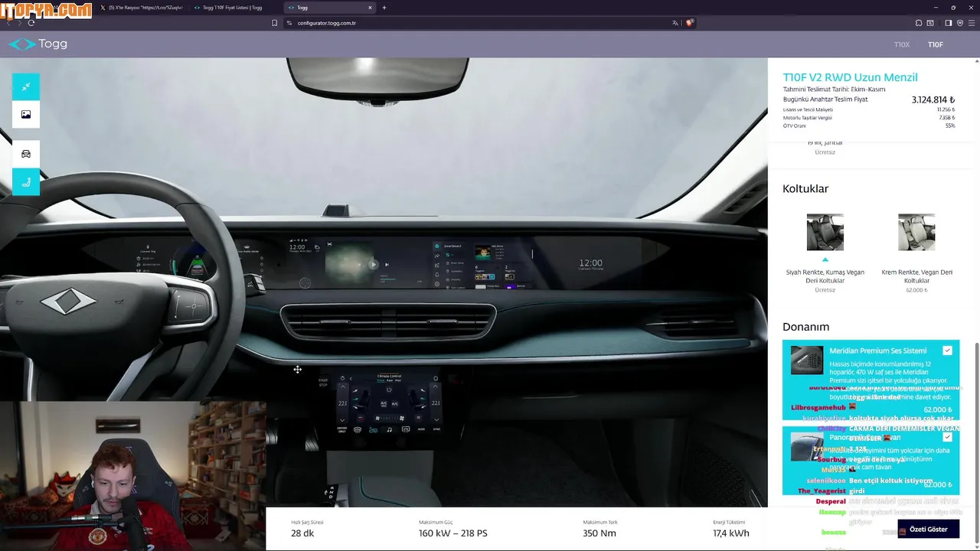The height and width of the screenshot is (551, 980).
Task: Click the Meridian sound system speaker thumbnail
Action: click(x=807, y=360)
